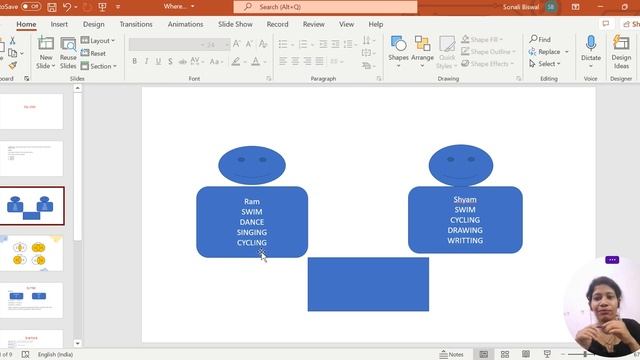Click the Increase Indent icon
This screenshot has height=360, width=640.
(335, 44)
